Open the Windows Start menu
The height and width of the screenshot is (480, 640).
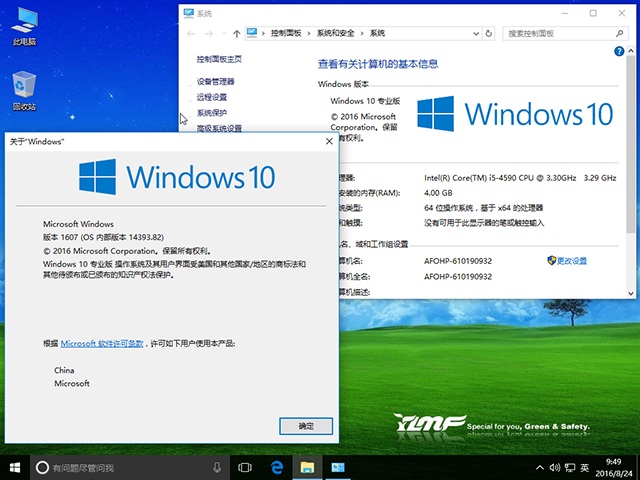(x=15, y=467)
